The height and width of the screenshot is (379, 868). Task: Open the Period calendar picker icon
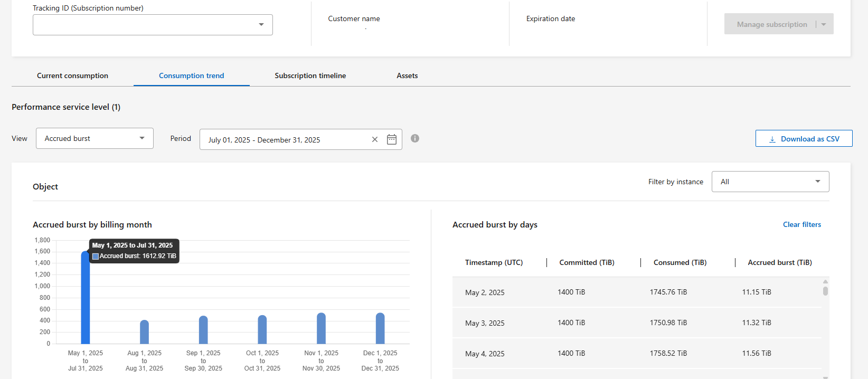[x=391, y=139]
